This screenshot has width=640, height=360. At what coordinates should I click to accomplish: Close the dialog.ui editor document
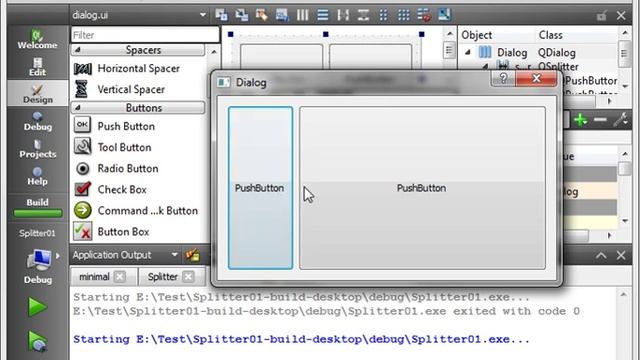click(621, 16)
